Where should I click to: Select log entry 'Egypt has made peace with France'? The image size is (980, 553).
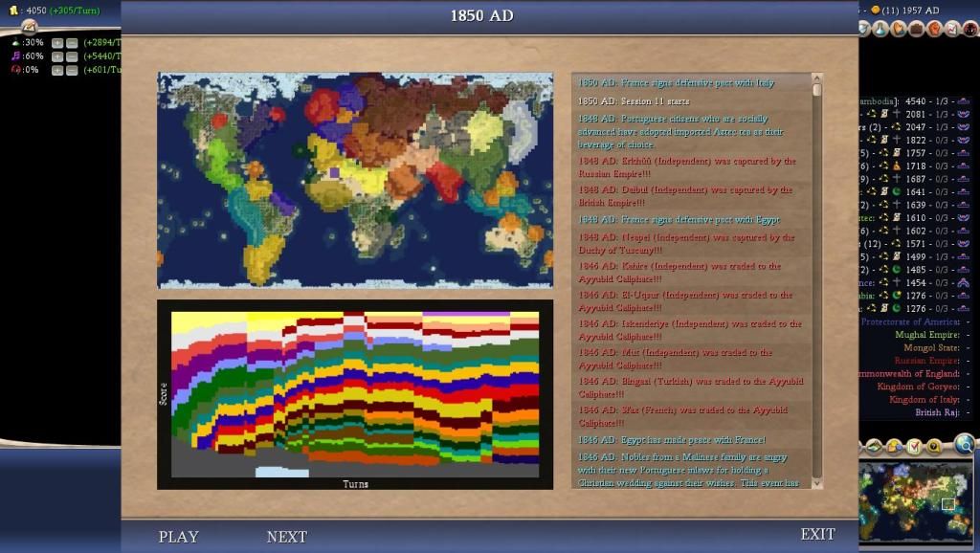coord(691,439)
